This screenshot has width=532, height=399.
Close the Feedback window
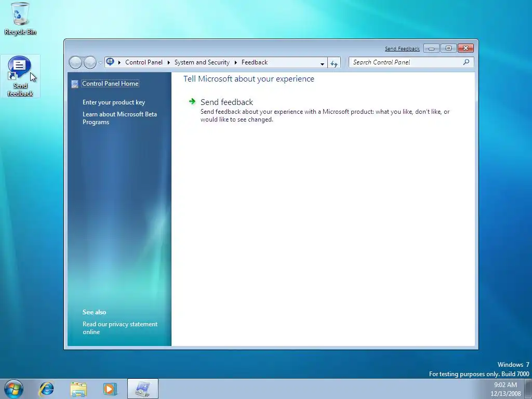[465, 48]
